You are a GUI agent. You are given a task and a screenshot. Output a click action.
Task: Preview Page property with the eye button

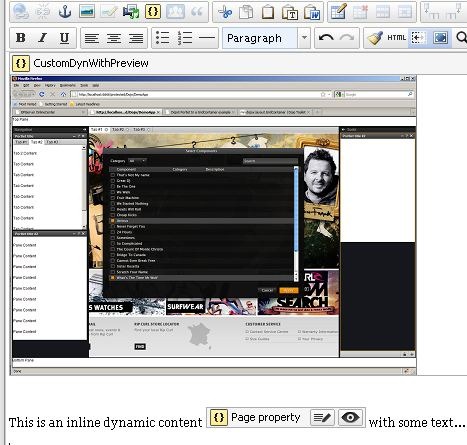(x=350, y=418)
